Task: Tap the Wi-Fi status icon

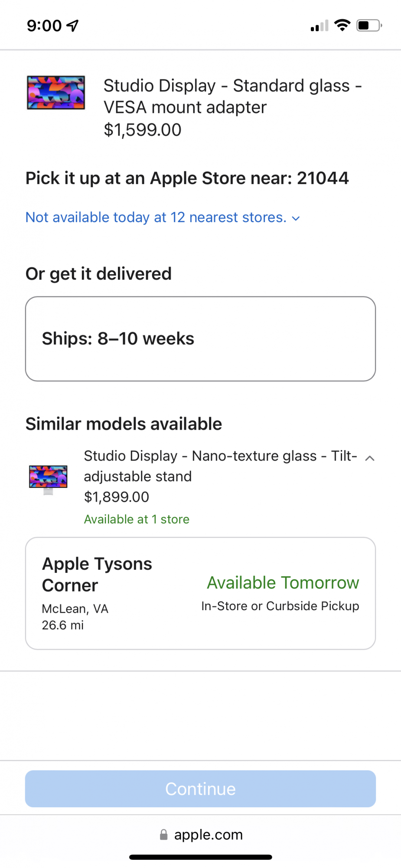Action: pyautogui.click(x=342, y=25)
